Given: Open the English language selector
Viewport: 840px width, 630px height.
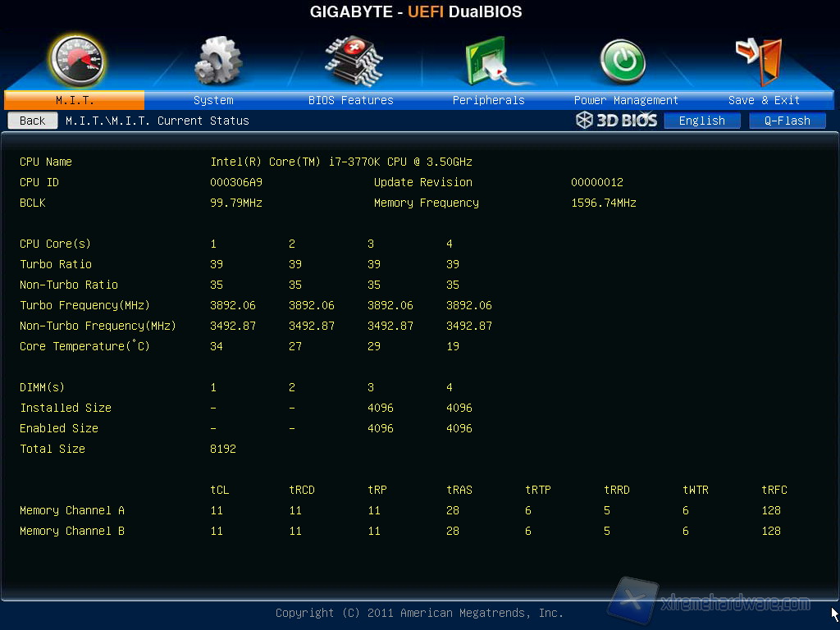Looking at the screenshot, I should (x=701, y=121).
